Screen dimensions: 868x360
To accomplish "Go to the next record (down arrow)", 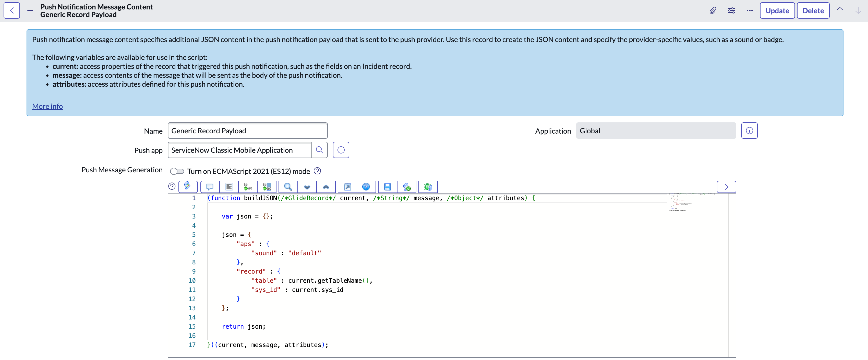I will [x=858, y=10].
